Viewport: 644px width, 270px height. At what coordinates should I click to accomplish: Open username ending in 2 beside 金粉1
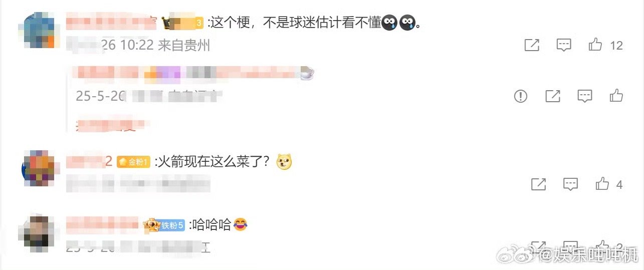(x=89, y=161)
